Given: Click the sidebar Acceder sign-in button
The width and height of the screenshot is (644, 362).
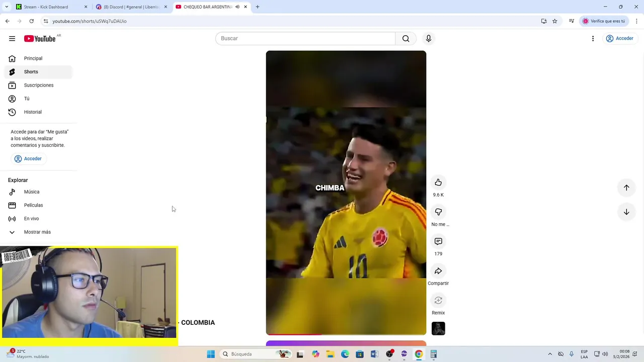Looking at the screenshot, I should [29, 159].
